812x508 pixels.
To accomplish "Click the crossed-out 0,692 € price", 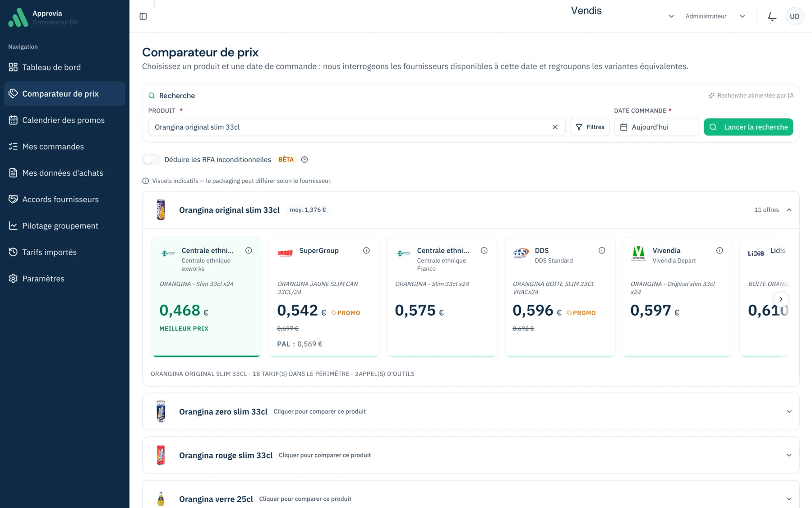I will coord(523,329).
